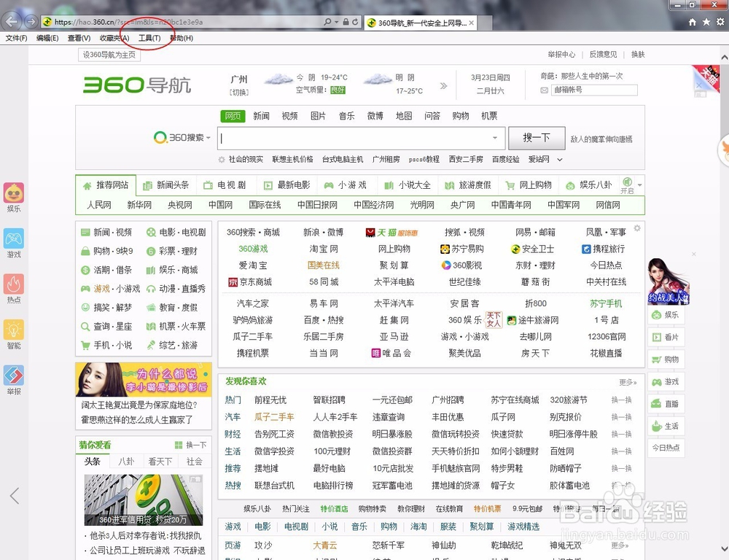Open the 游戏 button in right floating panel
This screenshot has width=729, height=560.
pos(666,382)
